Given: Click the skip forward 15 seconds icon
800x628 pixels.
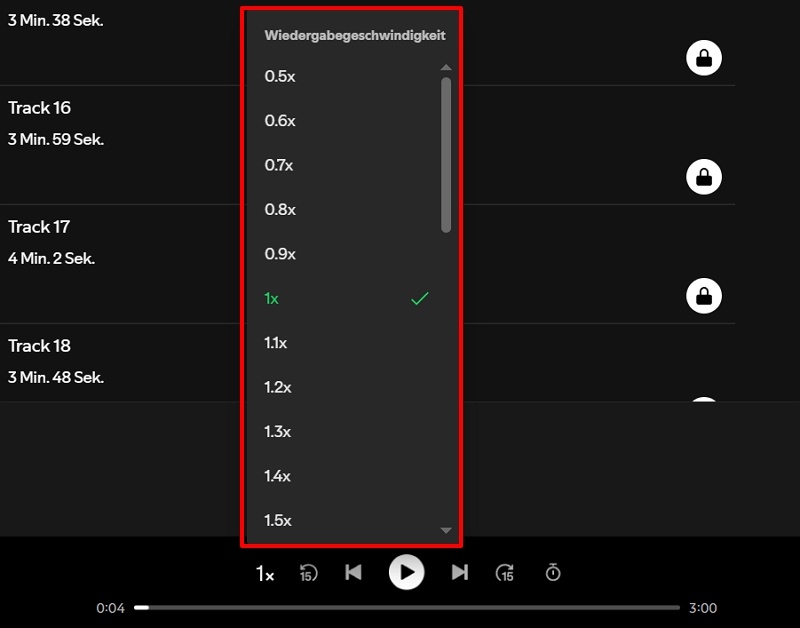Looking at the screenshot, I should click(x=505, y=572).
